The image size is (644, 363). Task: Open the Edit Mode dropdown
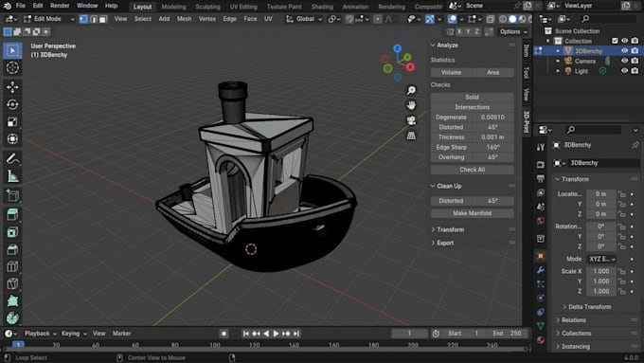49,19
